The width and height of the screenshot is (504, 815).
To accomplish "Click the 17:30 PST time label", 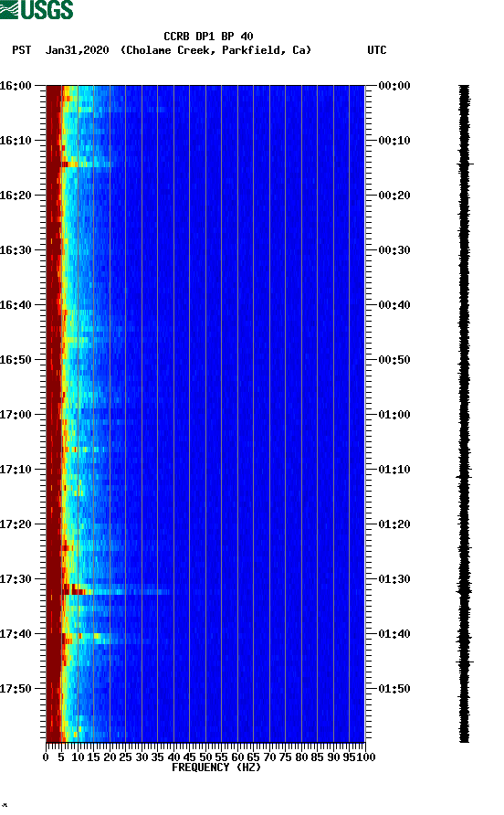I will click(16, 579).
